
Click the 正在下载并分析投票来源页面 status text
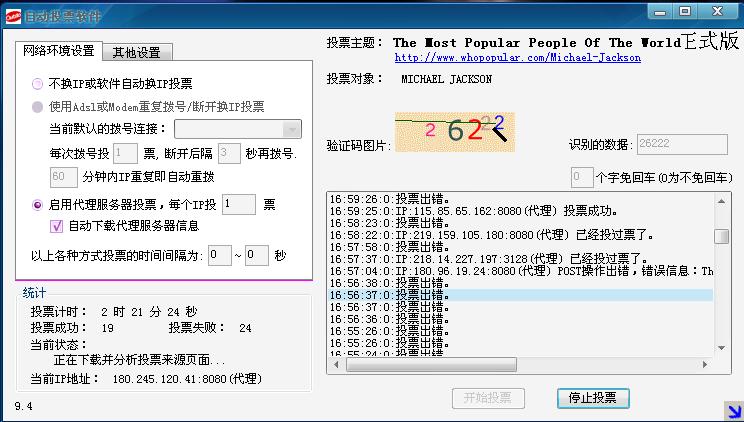click(140, 360)
